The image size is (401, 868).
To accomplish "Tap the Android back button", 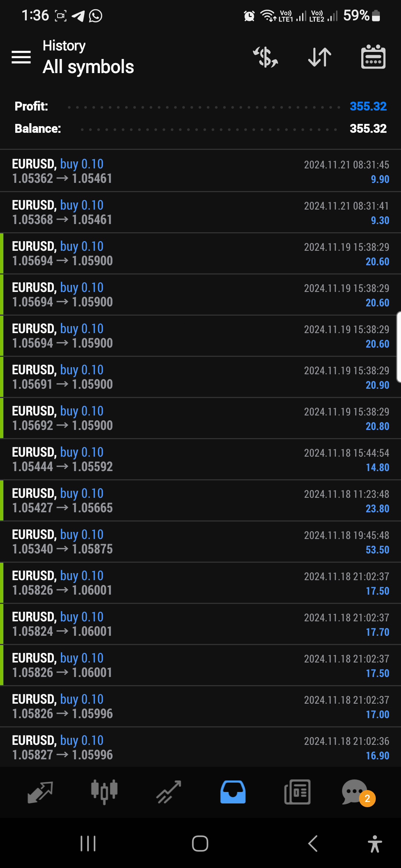I will (313, 844).
